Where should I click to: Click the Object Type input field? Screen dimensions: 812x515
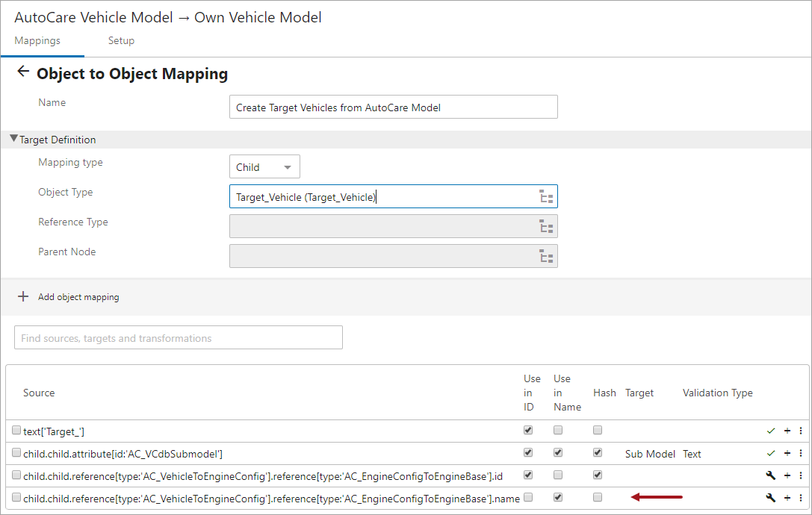[x=394, y=197]
